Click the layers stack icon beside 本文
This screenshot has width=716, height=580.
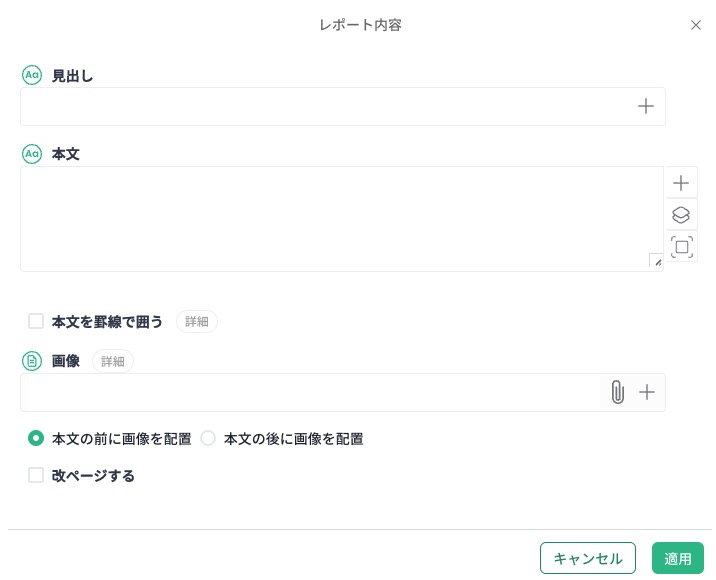[681, 215]
